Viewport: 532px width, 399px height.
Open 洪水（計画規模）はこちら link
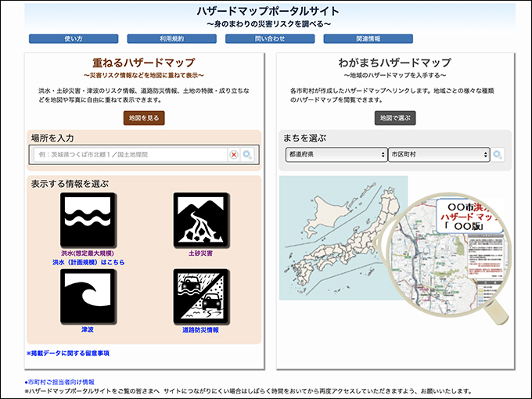pos(88,263)
